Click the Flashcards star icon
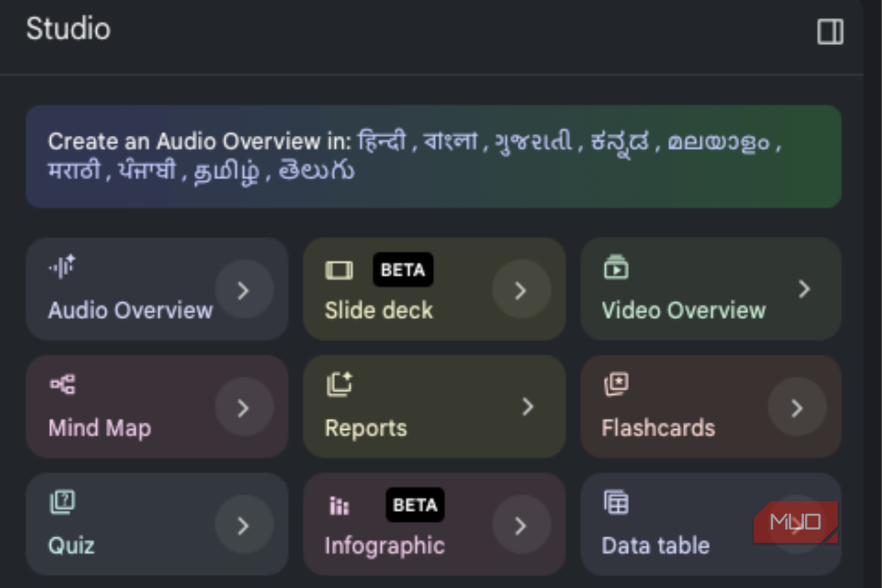 [x=616, y=385]
